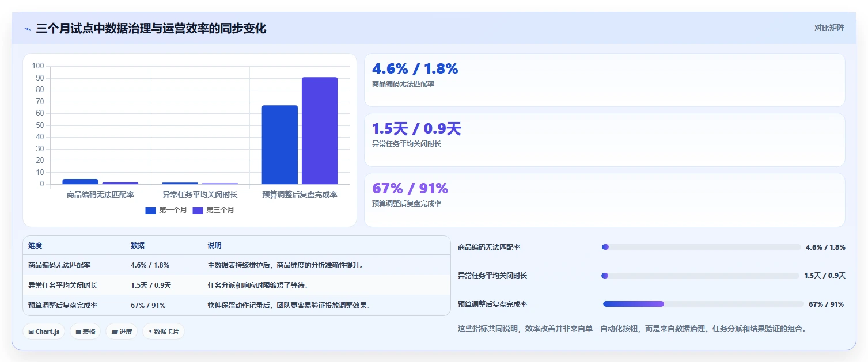This screenshot has width=868, height=362.
Task: Click table cell 预算调整后复盘完成率
Action: pyautogui.click(x=63, y=306)
